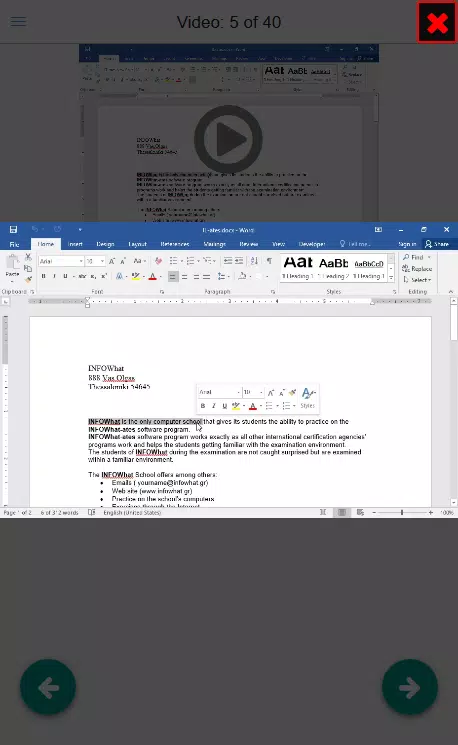Screen dimensions: 458x745
Task: Click Sign in on the title bar
Action: (x=407, y=244)
